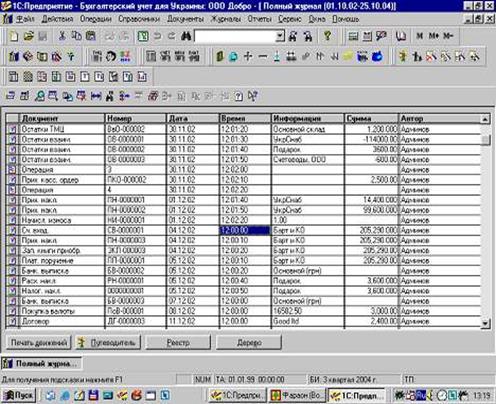Screen dimensions: 496x404
Task: Open the Журналы menu
Action: [x=226, y=19]
